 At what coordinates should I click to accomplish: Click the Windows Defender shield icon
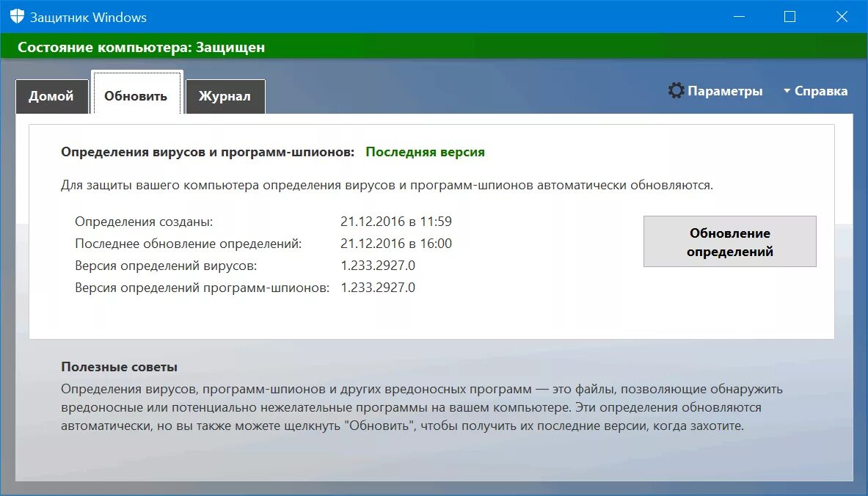(17, 16)
